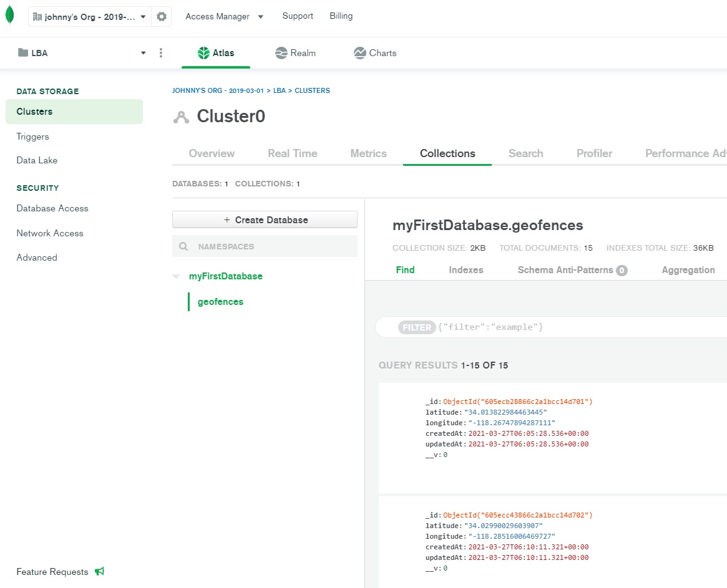Viewport: 727px width, 588px height.
Task: Click updatedAt value 2021-03-27T06:05:28.536
Action: coord(529,445)
